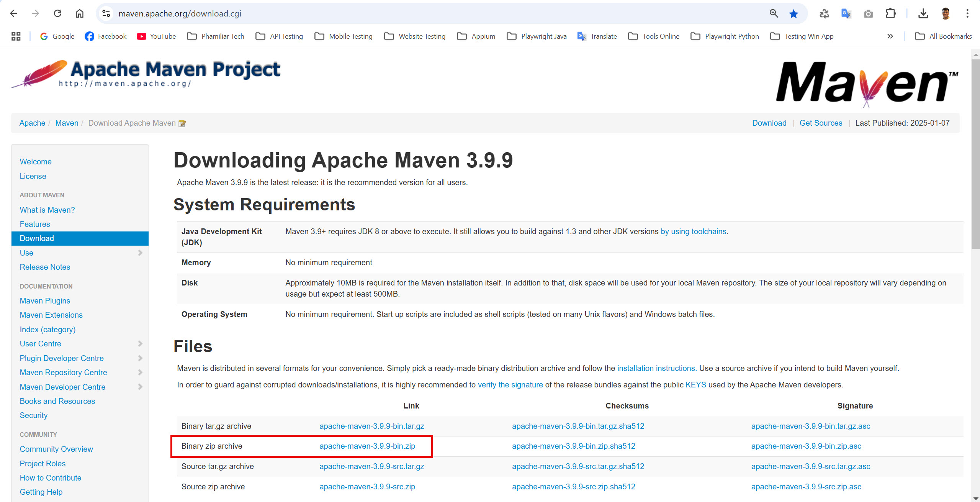This screenshot has width=980, height=502.
Task: Click the user profile avatar
Action: coord(946,14)
